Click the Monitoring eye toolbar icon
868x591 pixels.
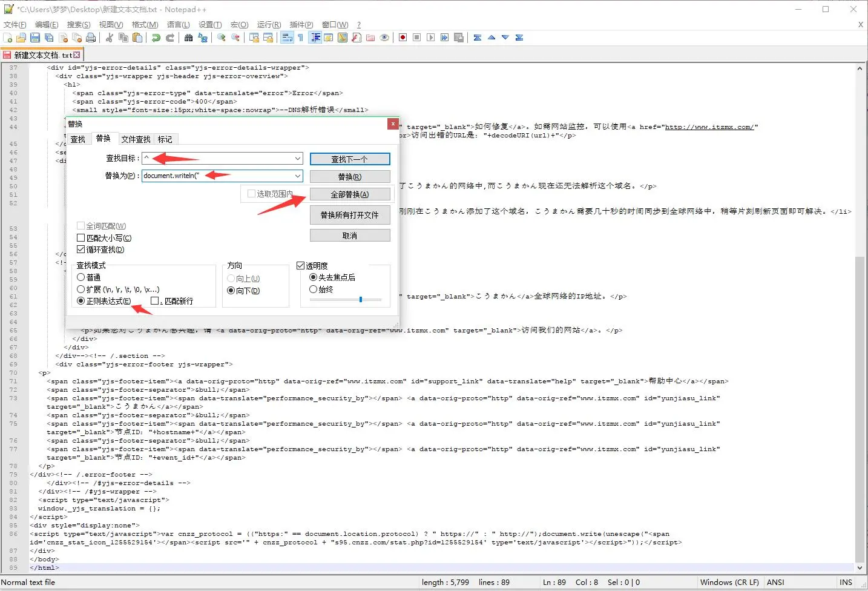tap(384, 38)
